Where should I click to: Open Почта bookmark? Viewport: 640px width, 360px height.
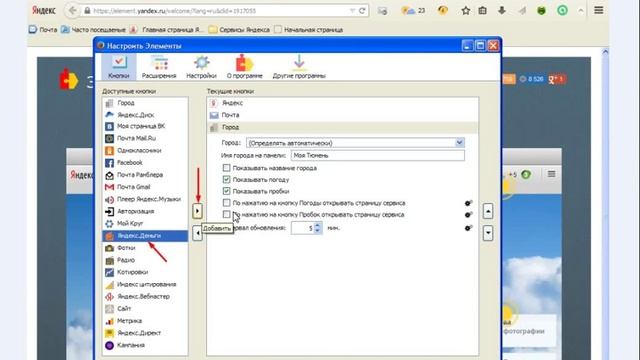[x=43, y=30]
